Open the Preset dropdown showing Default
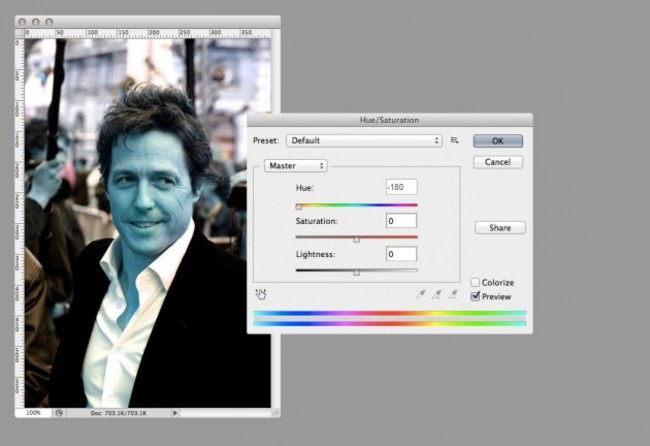This screenshot has width=650, height=446. [364, 141]
